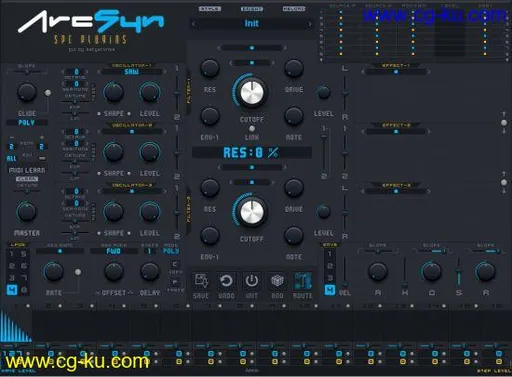Screen dimensions: 512x377
Task: Open the Effect-3 type selector
Action: coord(396,192)
